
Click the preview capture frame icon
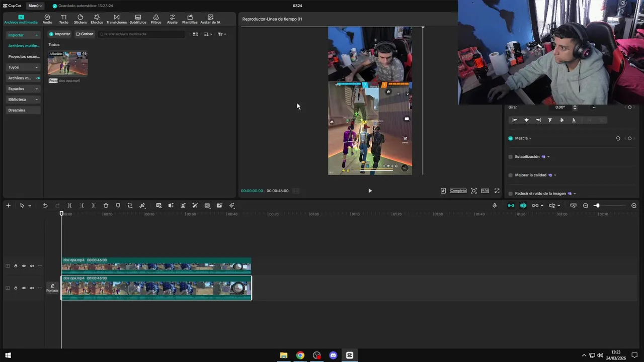474,191
